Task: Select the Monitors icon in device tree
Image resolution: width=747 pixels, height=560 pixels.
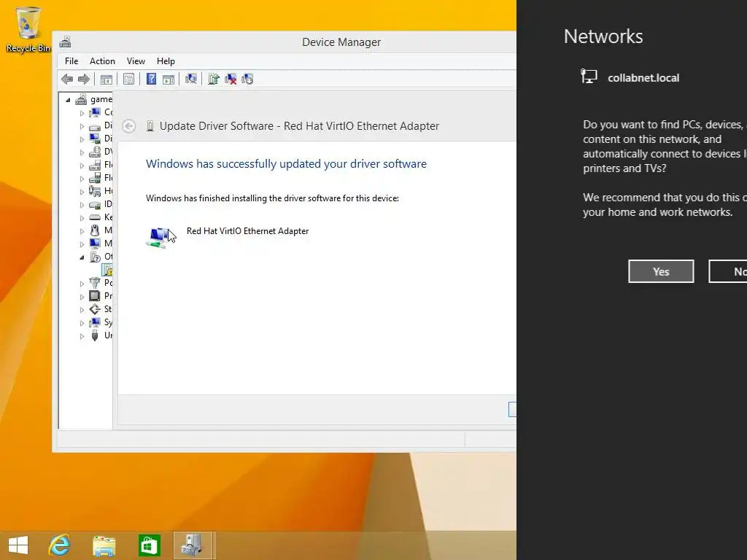Action: [x=96, y=244]
